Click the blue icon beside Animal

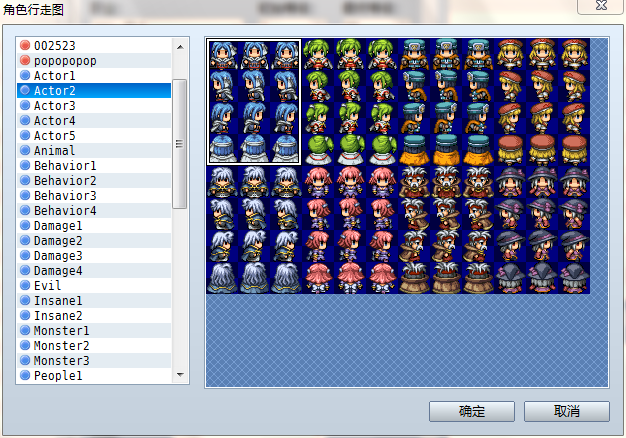pos(25,150)
